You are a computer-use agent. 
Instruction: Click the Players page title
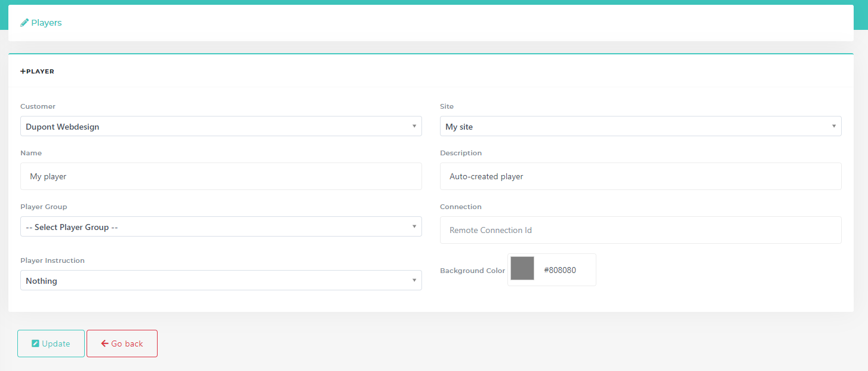(x=47, y=23)
